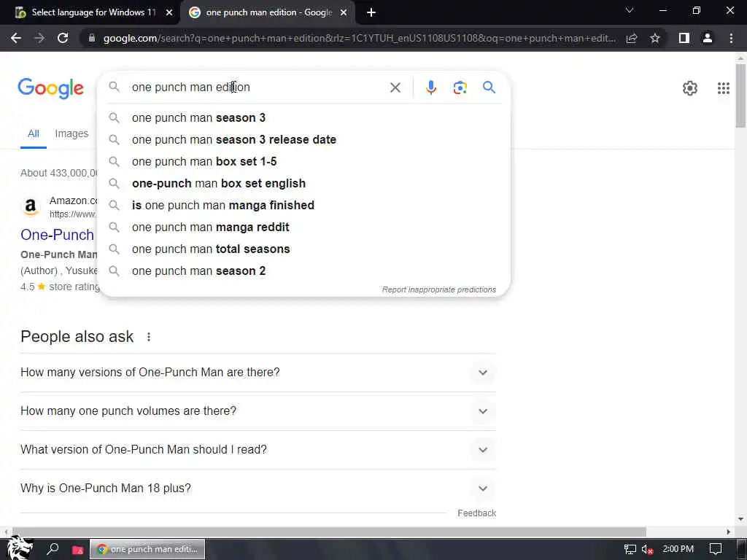Click the voice search microphone icon
Viewport: 747px width, 560px height.
click(430, 87)
